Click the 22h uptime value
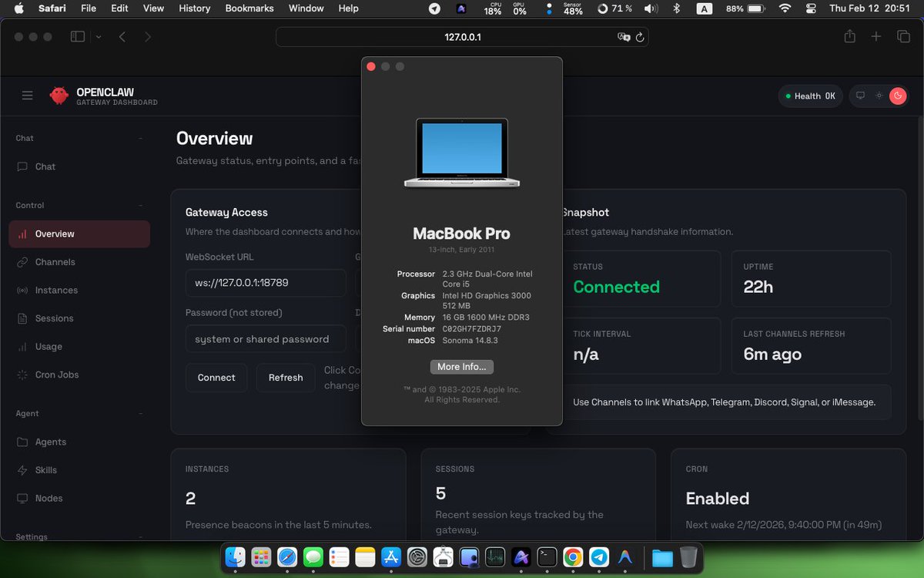 point(758,287)
